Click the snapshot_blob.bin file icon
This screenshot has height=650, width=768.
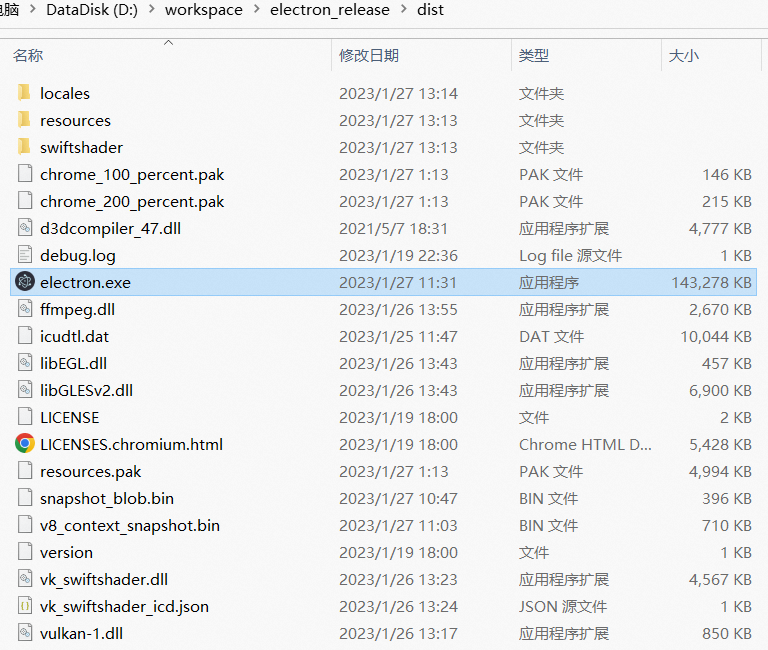(x=25, y=498)
